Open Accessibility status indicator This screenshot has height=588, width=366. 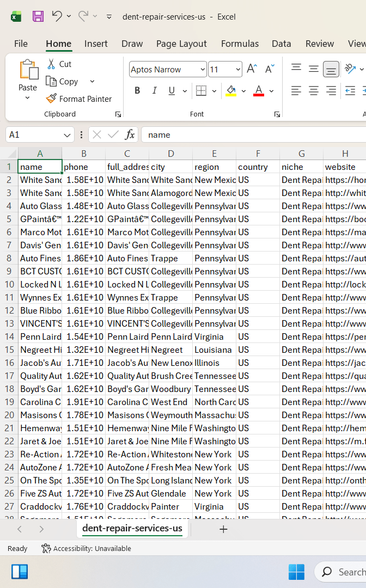[x=86, y=549]
